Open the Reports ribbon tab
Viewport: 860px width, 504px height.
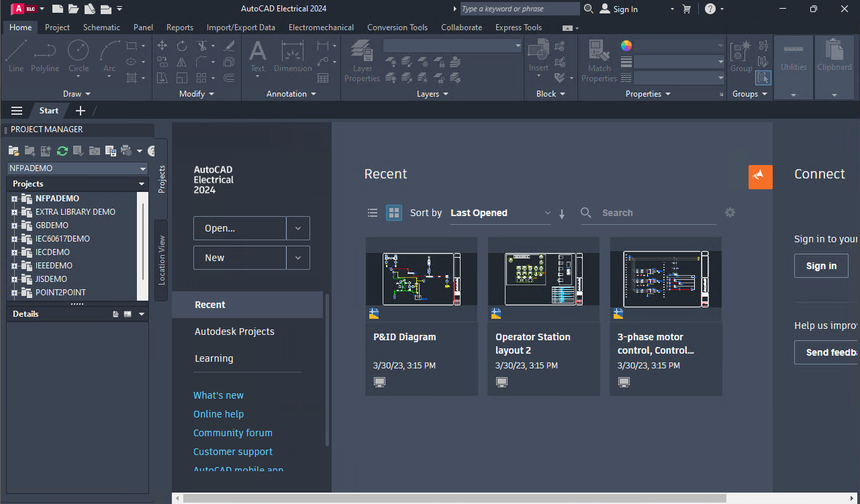tap(180, 28)
